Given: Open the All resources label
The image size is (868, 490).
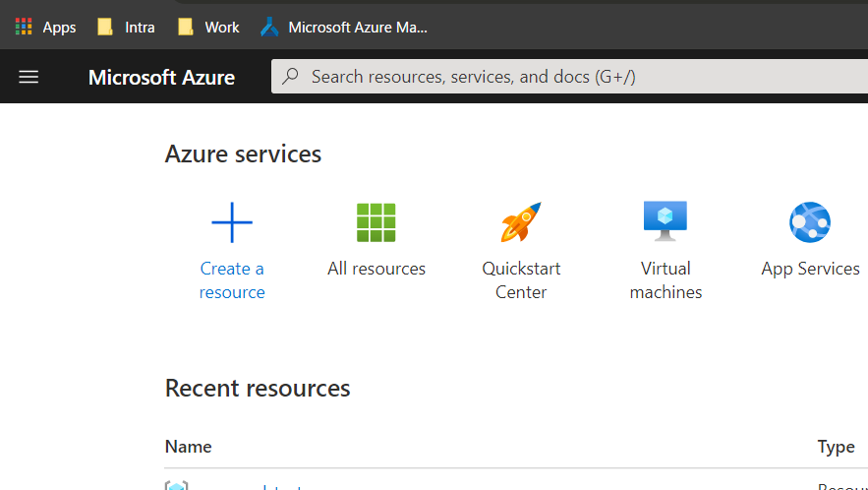Looking at the screenshot, I should (376, 269).
